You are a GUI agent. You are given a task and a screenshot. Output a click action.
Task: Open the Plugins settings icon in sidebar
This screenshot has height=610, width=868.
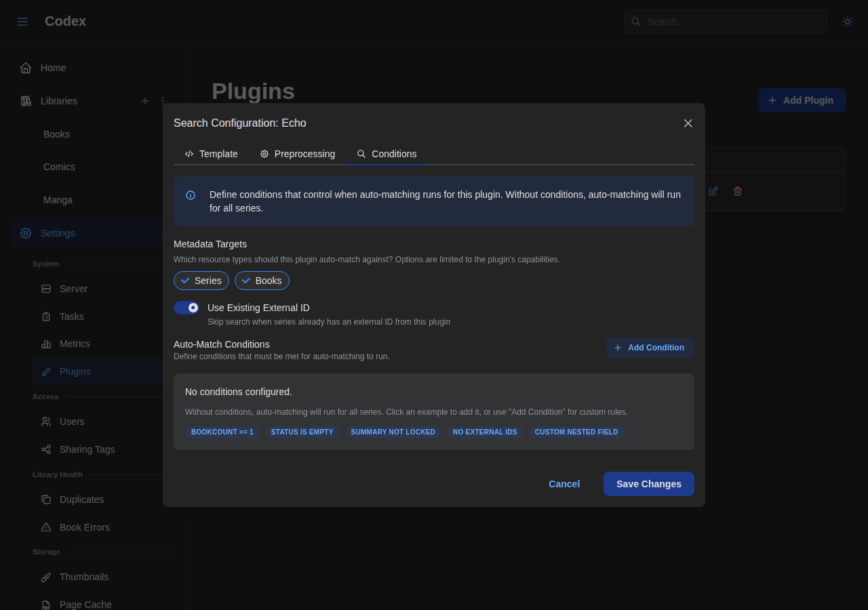[45, 371]
